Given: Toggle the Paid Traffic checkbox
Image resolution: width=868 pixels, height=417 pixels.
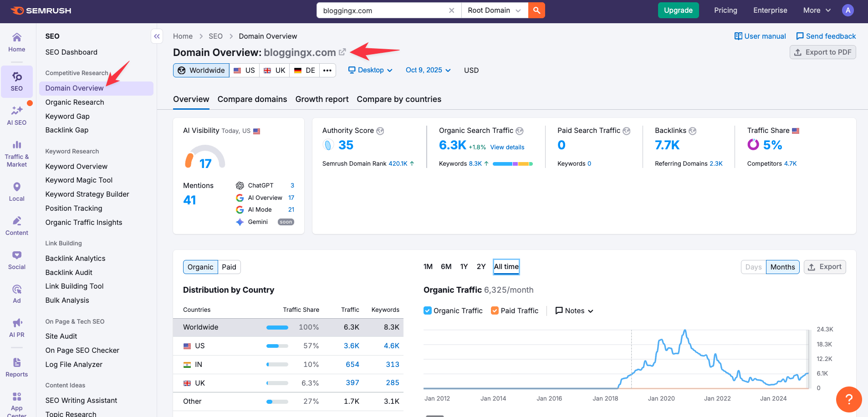Looking at the screenshot, I should [x=495, y=310].
